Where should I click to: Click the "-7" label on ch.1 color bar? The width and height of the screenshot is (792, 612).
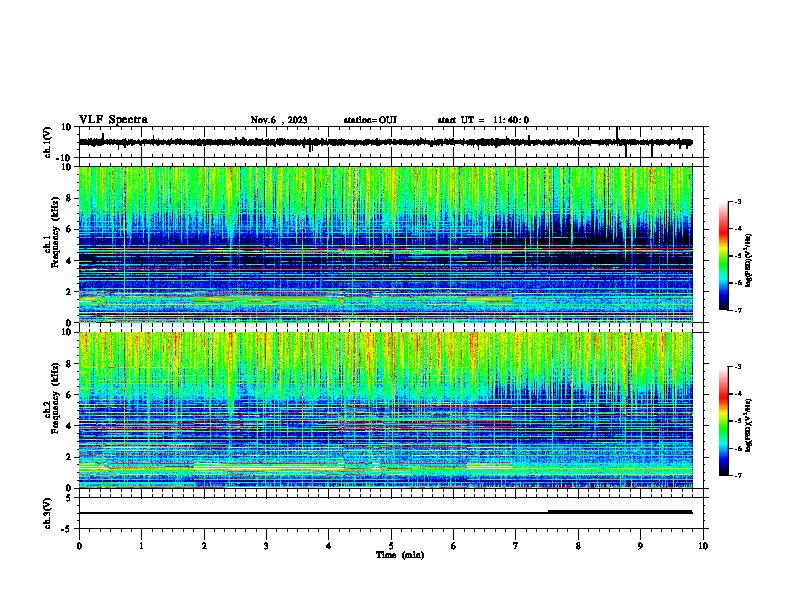(x=737, y=310)
